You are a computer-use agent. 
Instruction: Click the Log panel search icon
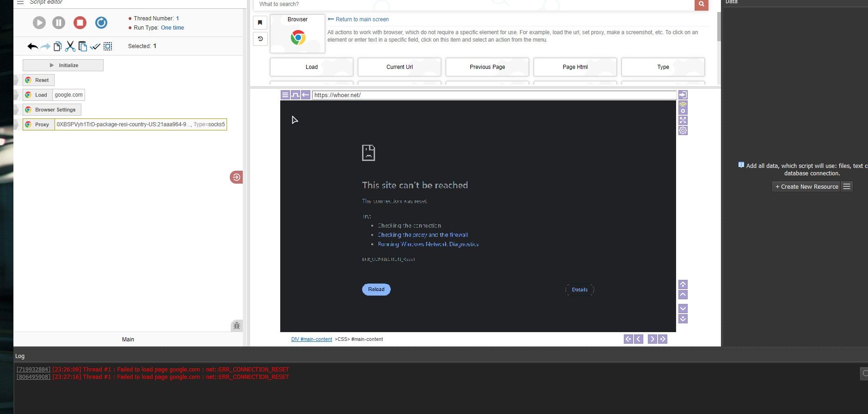pyautogui.click(x=864, y=374)
